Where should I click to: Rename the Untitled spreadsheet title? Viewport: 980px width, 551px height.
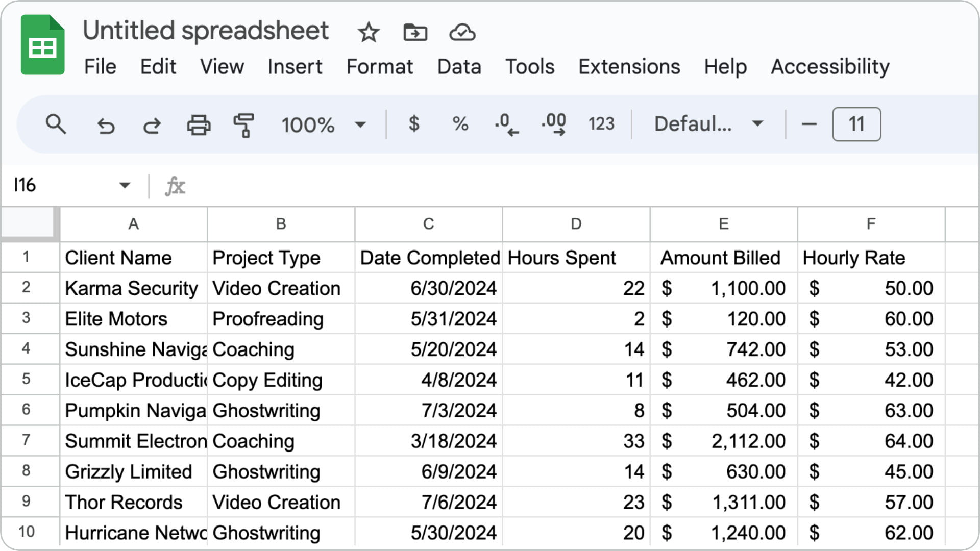(206, 31)
